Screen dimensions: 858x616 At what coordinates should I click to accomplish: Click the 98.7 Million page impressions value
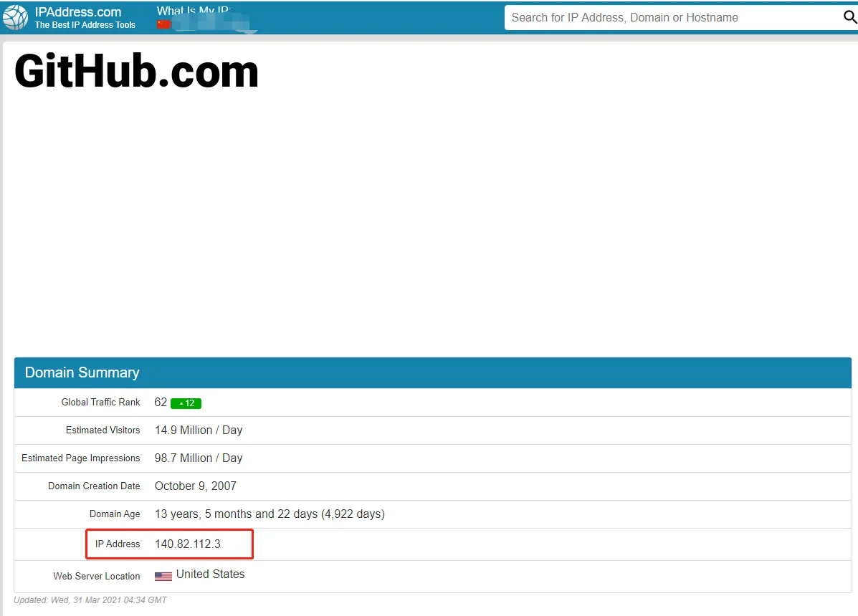click(199, 458)
